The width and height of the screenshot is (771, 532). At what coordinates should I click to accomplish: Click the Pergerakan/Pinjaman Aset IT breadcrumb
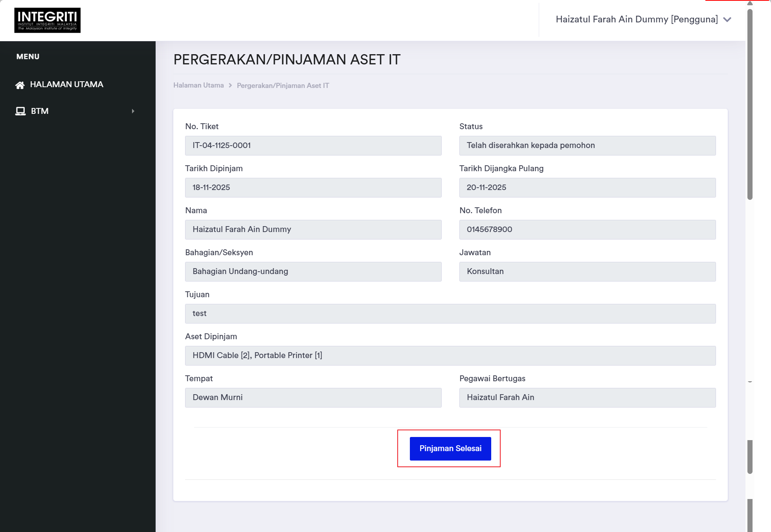coord(283,86)
